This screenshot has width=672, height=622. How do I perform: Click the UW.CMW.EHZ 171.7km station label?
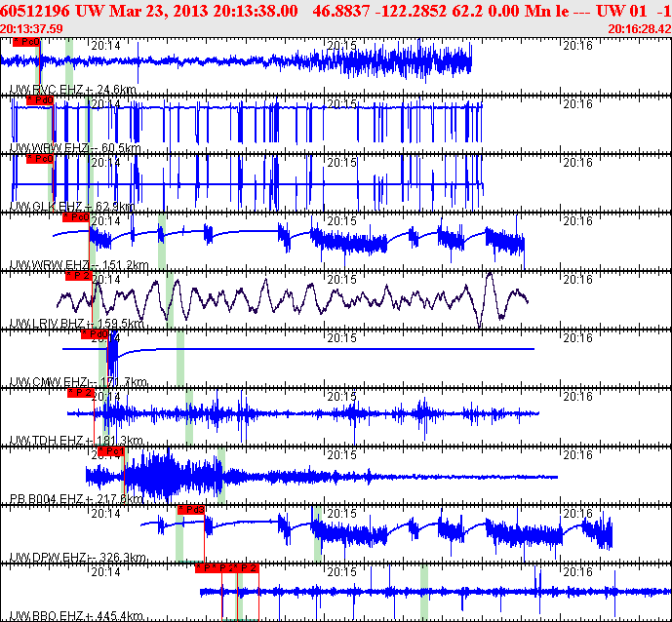point(78,382)
